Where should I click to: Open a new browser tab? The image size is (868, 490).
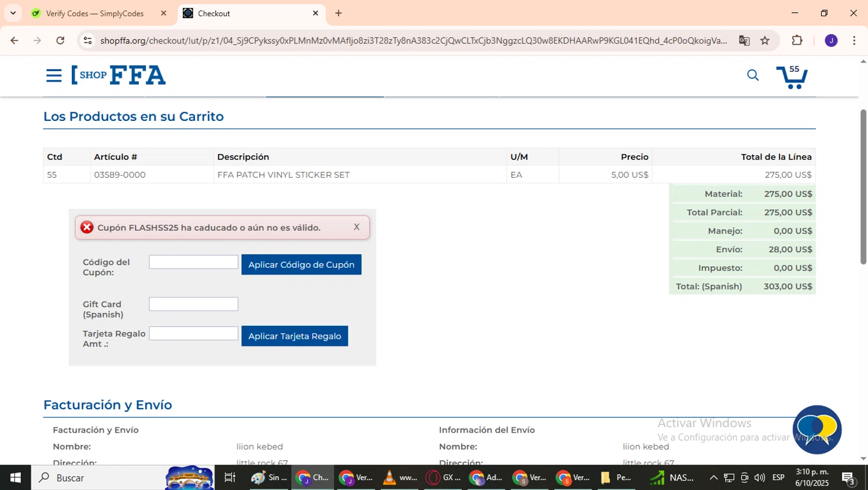tap(339, 13)
